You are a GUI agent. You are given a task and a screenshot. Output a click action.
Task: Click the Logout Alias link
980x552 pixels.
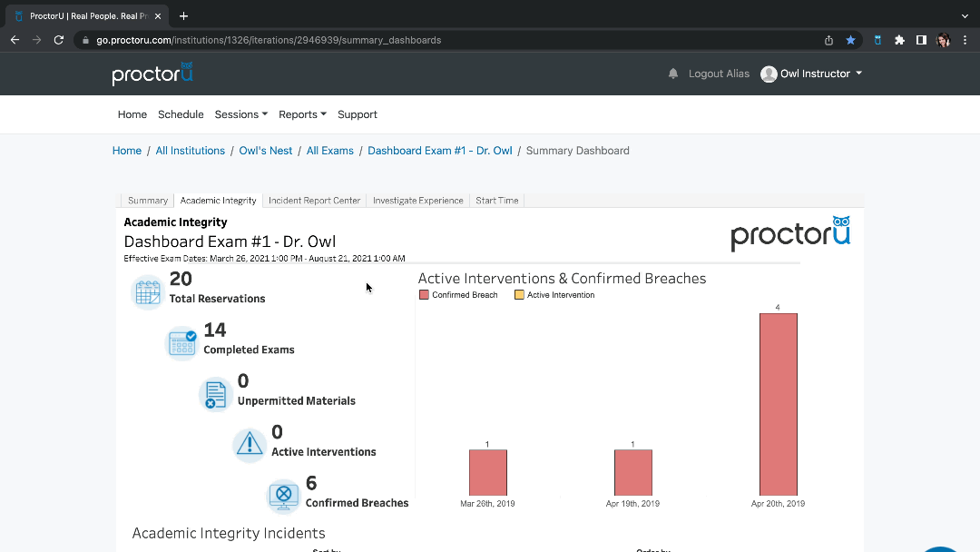pos(719,74)
